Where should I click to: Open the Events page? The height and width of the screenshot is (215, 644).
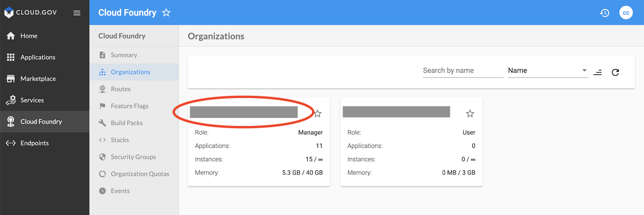point(134,191)
